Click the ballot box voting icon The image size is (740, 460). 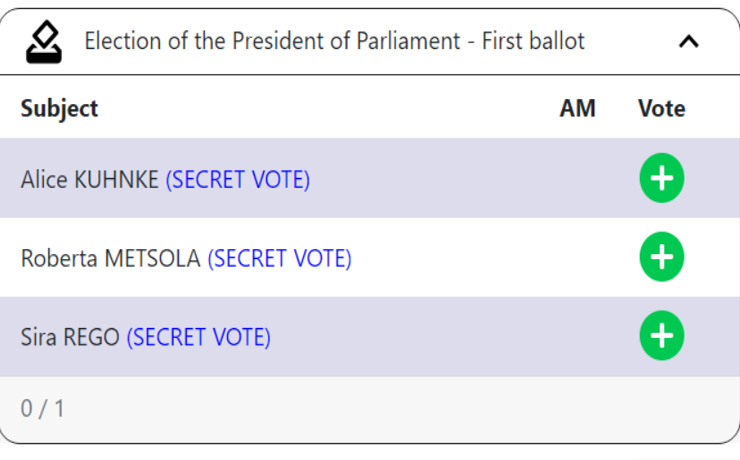pos(43,42)
